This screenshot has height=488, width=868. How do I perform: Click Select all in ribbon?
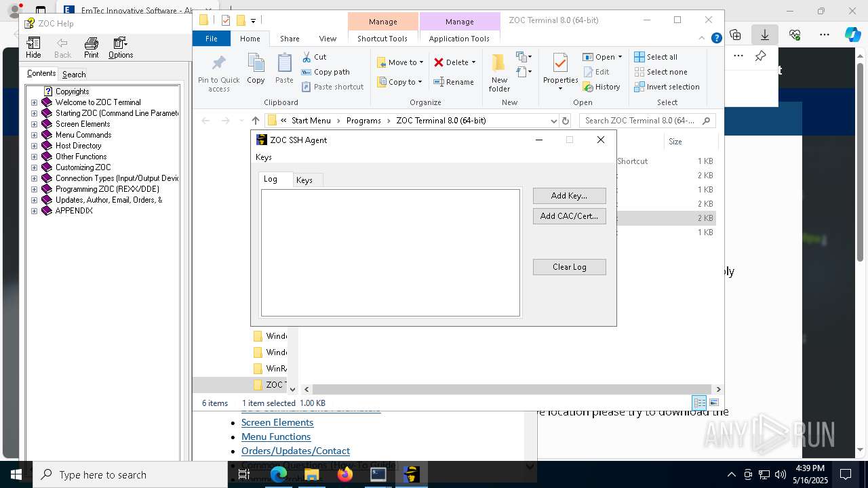tap(656, 57)
